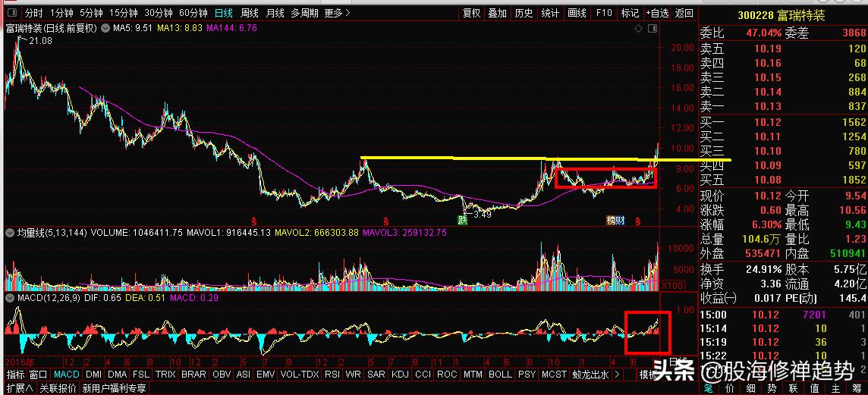This screenshot has height=395, width=868.
Task: Click the 复权 adjustment button
Action: [x=472, y=13]
